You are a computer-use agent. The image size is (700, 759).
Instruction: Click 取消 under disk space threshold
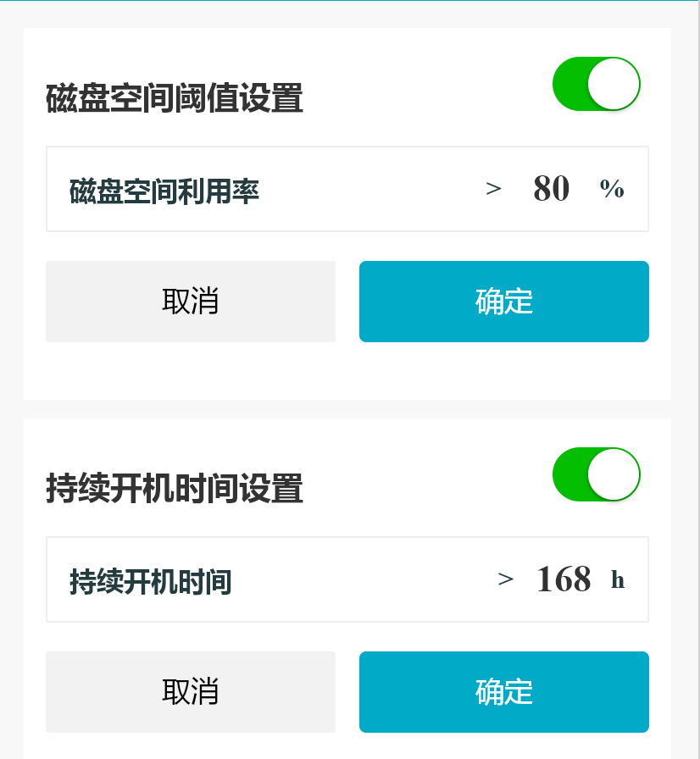click(191, 302)
